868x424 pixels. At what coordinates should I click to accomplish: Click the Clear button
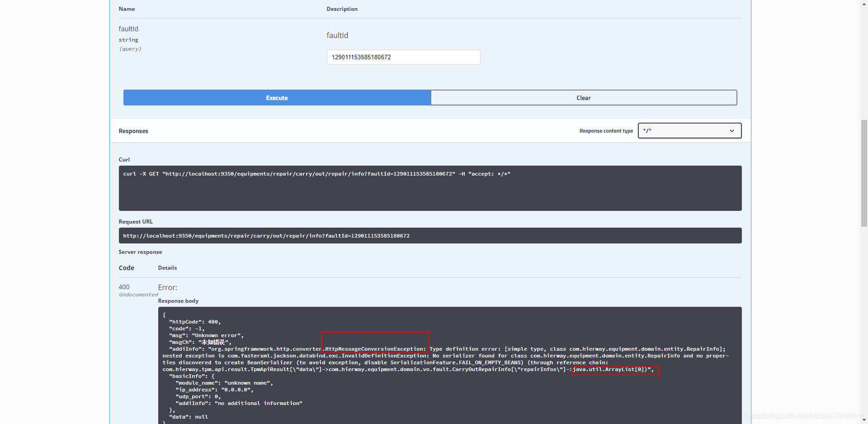[x=584, y=98]
